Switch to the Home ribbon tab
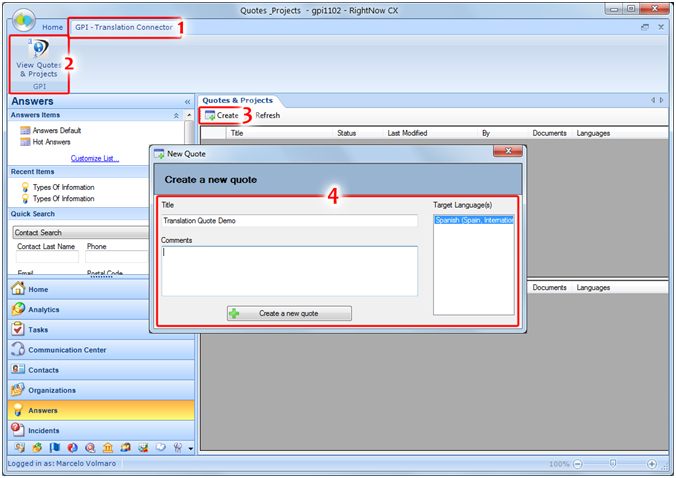 point(52,27)
